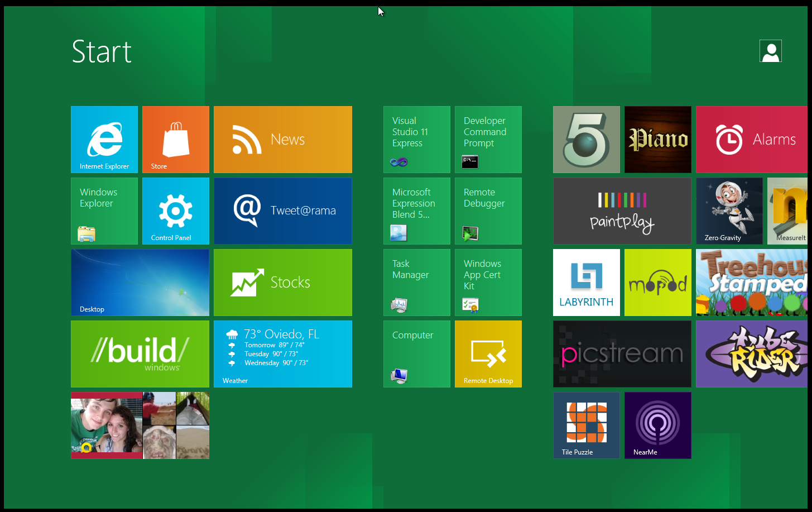Viewport: 812px width, 512px height.
Task: Launch the paintplay tile
Action: (x=622, y=211)
